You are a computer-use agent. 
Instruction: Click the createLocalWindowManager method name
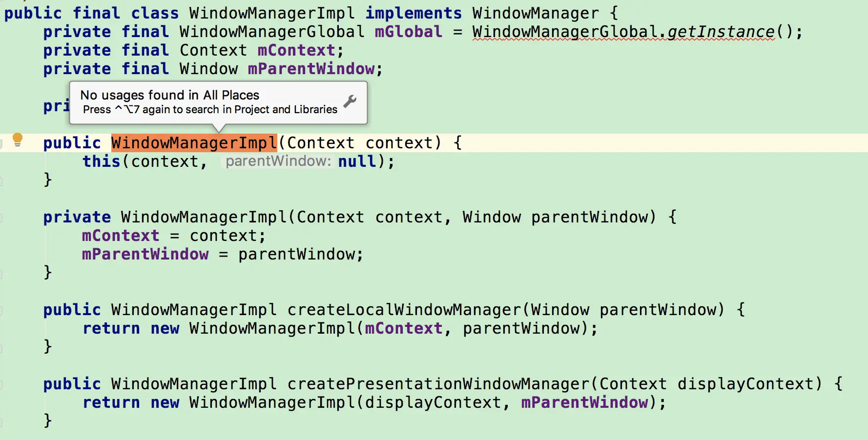click(404, 310)
